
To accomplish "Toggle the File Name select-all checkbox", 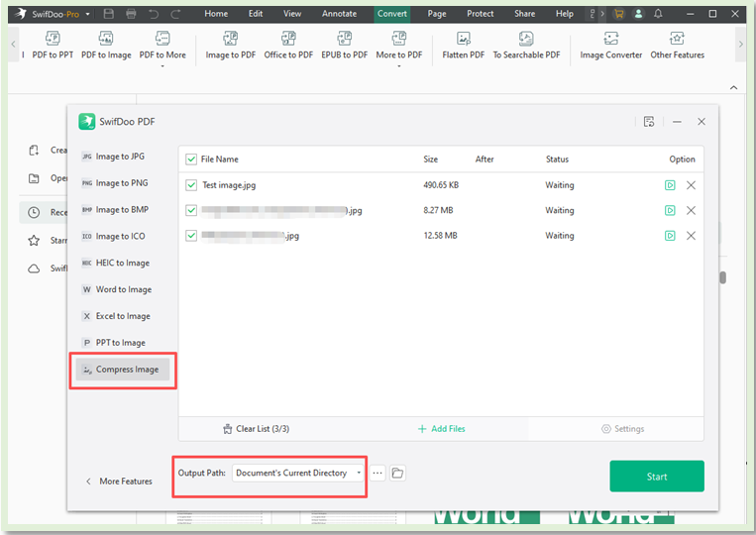I will pos(191,159).
